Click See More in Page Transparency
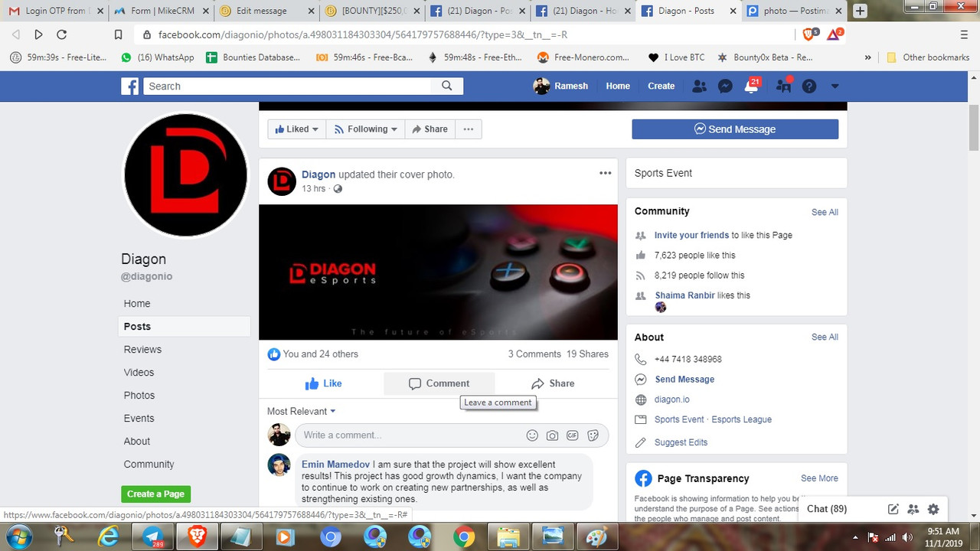 coord(819,478)
